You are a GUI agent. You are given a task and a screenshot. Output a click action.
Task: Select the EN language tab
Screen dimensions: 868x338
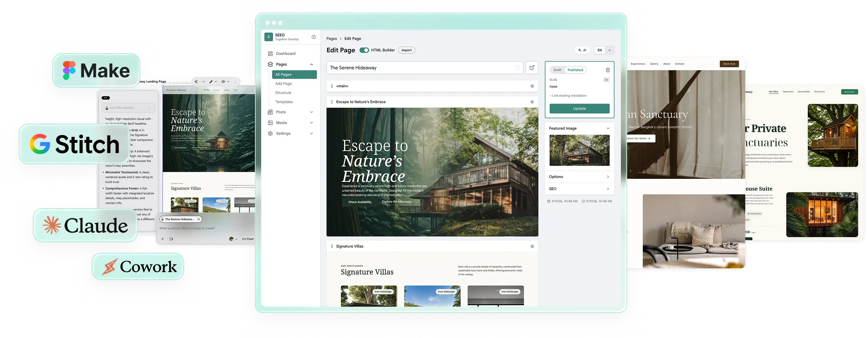point(599,50)
